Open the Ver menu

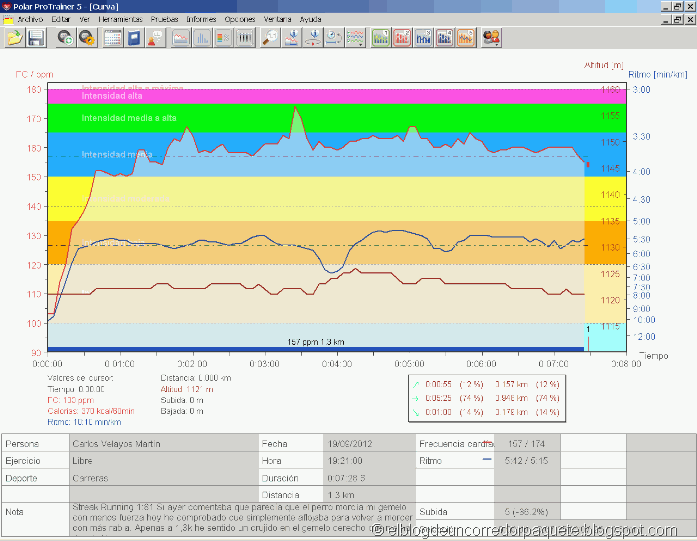(x=84, y=20)
